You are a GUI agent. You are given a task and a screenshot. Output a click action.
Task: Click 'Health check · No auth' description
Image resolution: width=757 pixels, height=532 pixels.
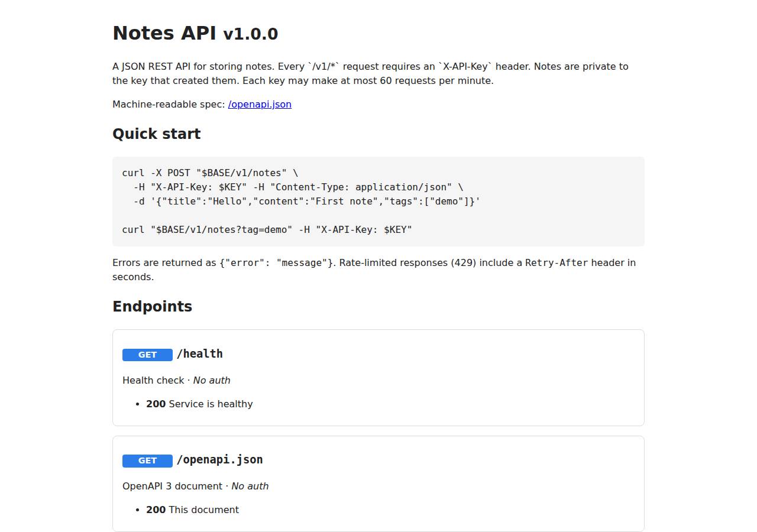click(176, 380)
